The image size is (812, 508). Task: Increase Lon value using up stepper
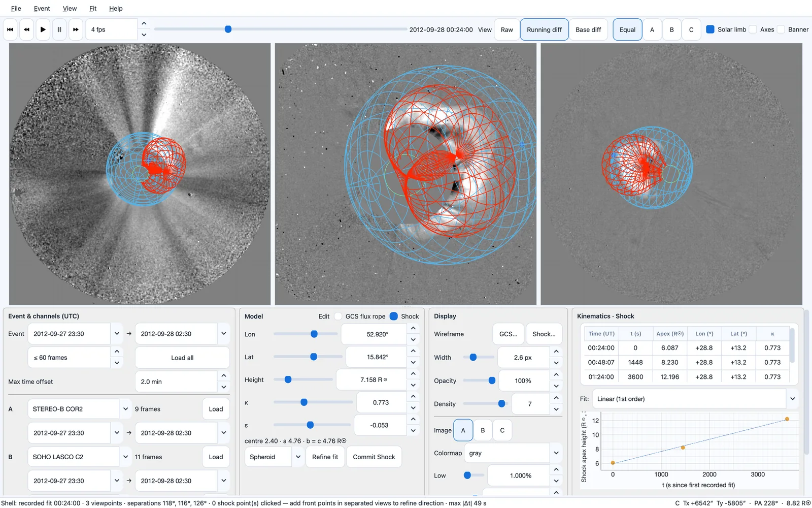(x=413, y=328)
